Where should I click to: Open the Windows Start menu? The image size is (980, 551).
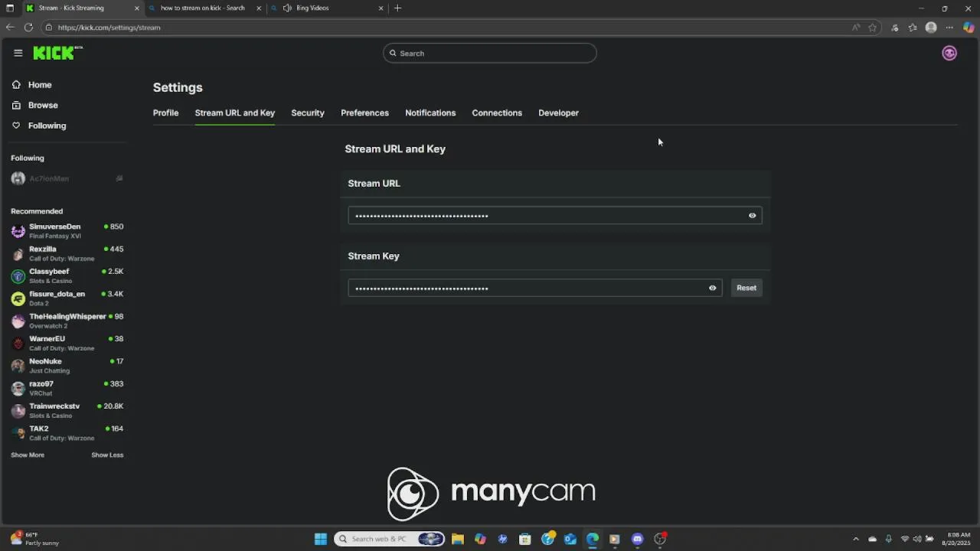[x=321, y=539]
